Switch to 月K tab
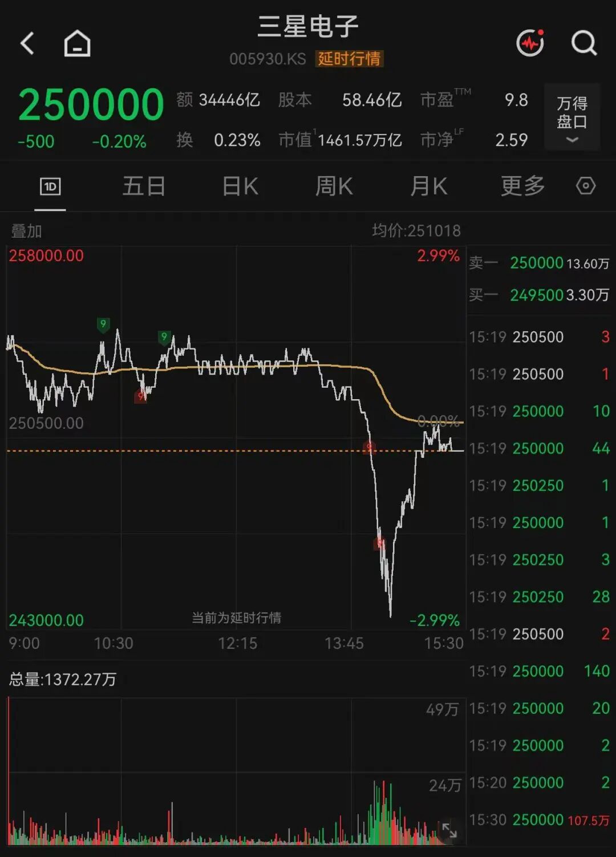 point(429,186)
